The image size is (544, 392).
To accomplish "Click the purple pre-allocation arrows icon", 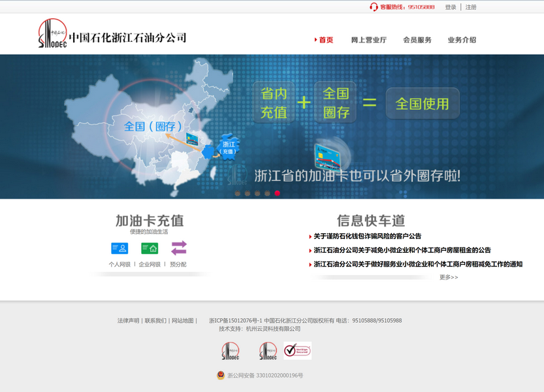I will click(x=179, y=248).
